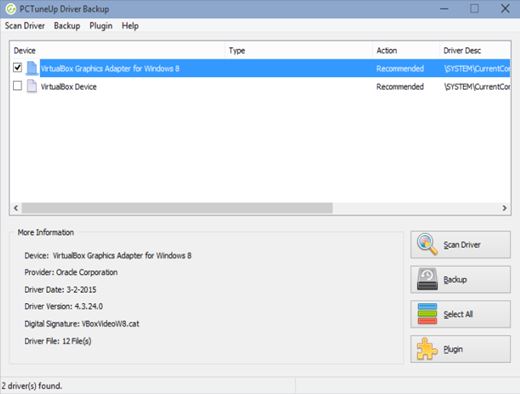Click the magnifier icon on Scan Driver button
Screen dimensions: 520x394
click(x=427, y=244)
